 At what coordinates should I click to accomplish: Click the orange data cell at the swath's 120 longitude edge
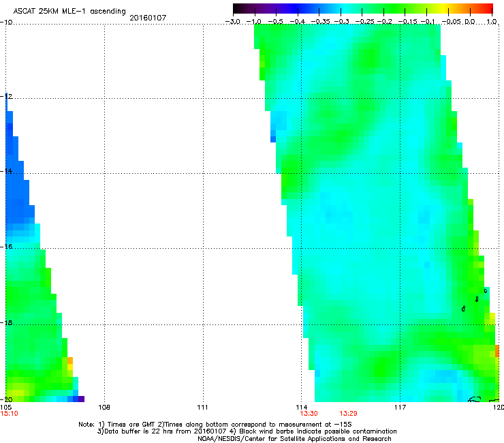(x=497, y=351)
